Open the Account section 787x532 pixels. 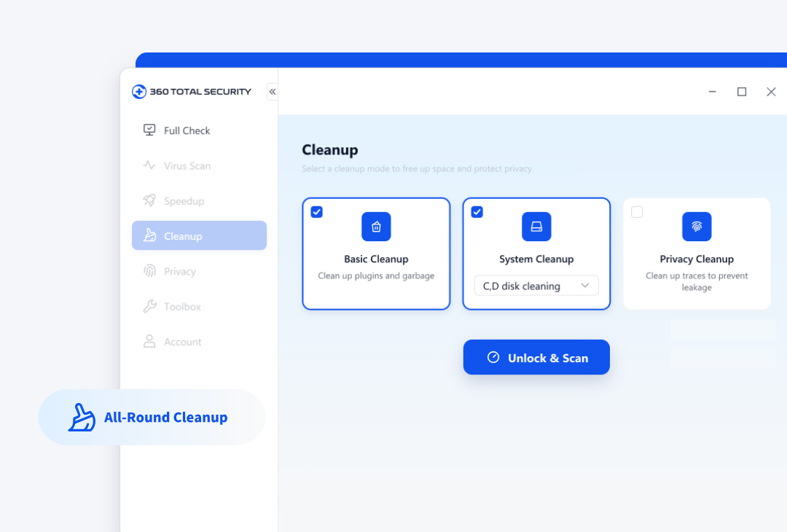pos(199,342)
